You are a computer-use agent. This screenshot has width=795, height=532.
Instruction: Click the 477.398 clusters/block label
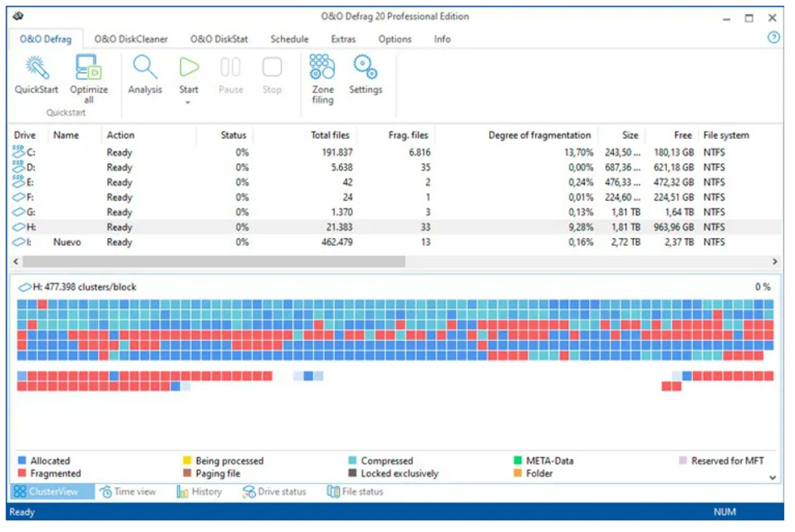point(90,287)
